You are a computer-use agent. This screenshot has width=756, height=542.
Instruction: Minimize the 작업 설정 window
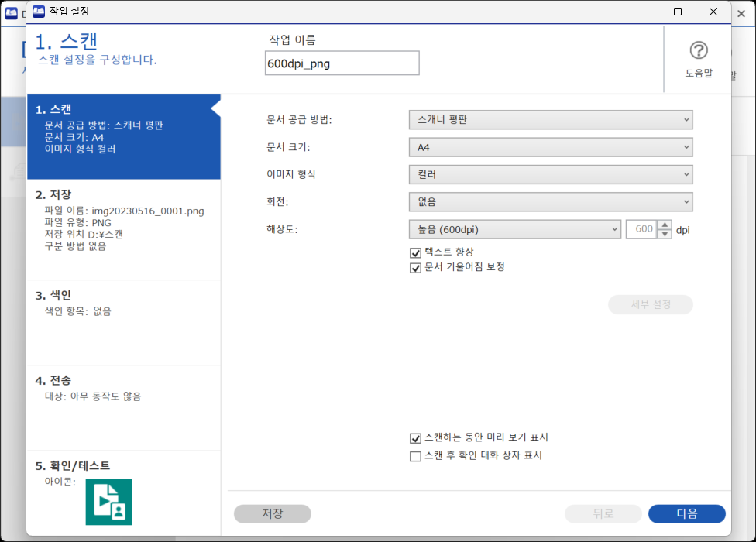[x=642, y=12]
